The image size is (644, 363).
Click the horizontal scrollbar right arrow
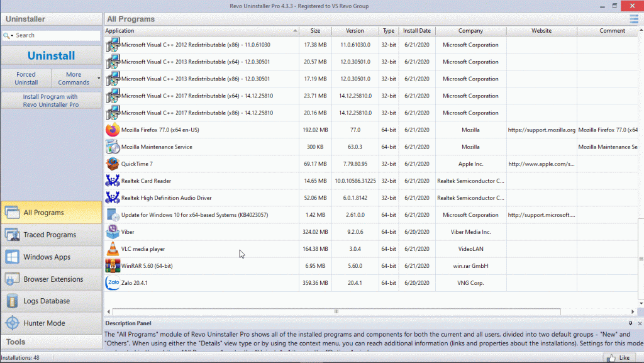pyautogui.click(x=633, y=311)
